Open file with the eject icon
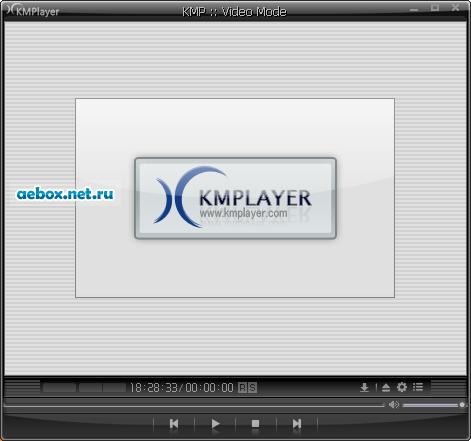This screenshot has width=471, height=441. point(386,387)
